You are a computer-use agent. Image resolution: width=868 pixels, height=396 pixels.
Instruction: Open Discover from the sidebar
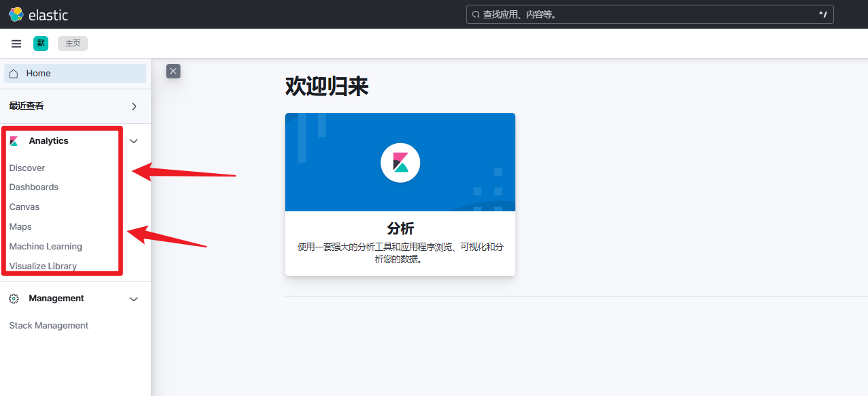point(27,168)
